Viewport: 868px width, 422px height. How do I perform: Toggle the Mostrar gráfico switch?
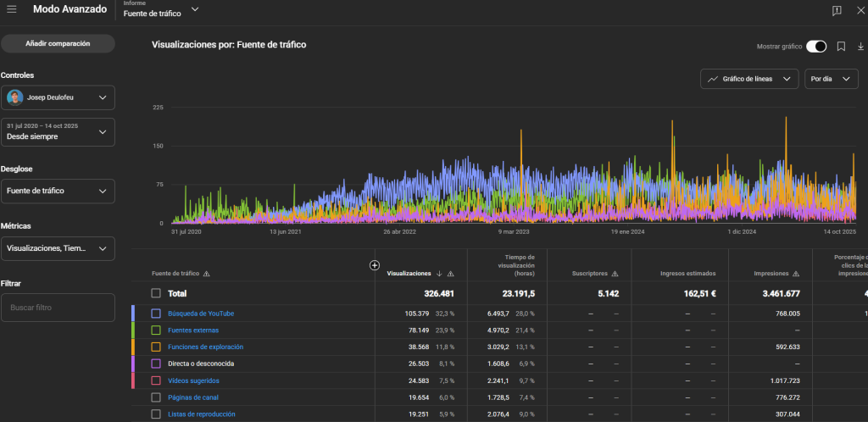pos(815,47)
